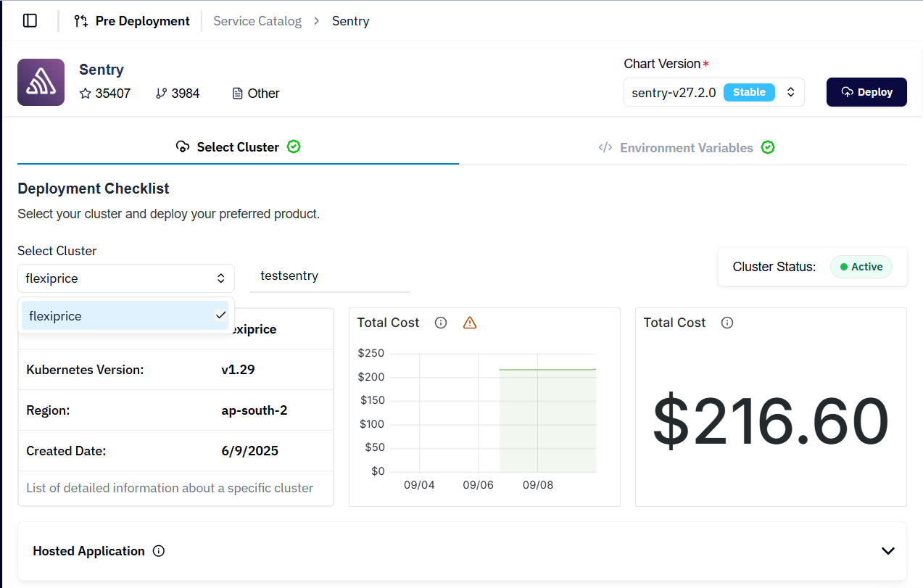The height and width of the screenshot is (588, 923).
Task: Open the Chart Version dropdown
Action: point(713,92)
